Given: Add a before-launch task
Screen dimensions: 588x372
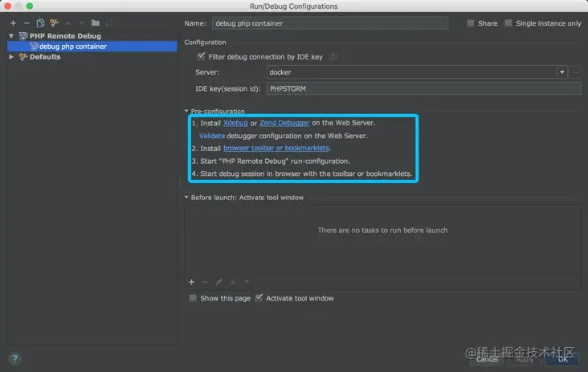Looking at the screenshot, I should [x=192, y=282].
